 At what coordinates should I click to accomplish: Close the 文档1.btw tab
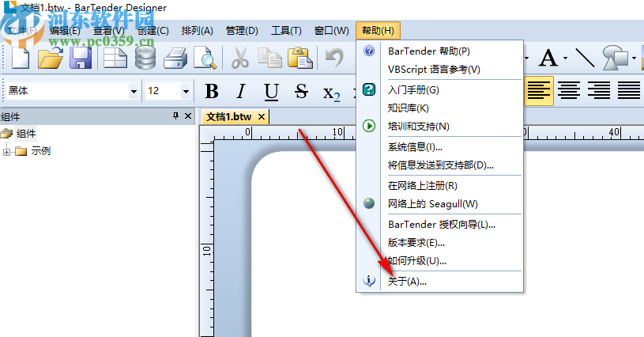262,117
